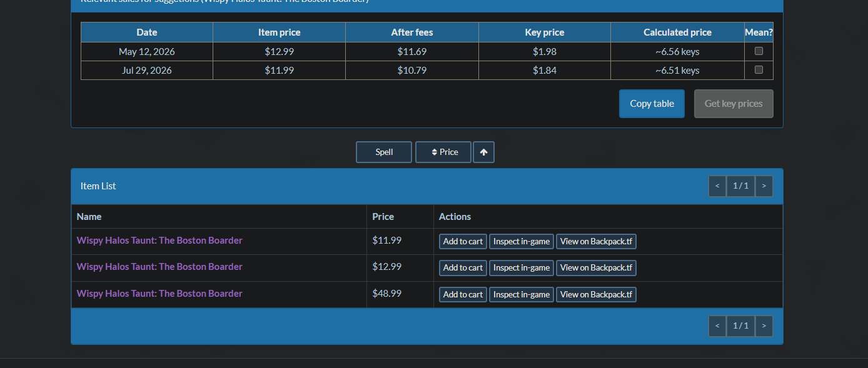The width and height of the screenshot is (868, 368).
Task: Inspect the $11.99 item in-game
Action: click(x=522, y=241)
